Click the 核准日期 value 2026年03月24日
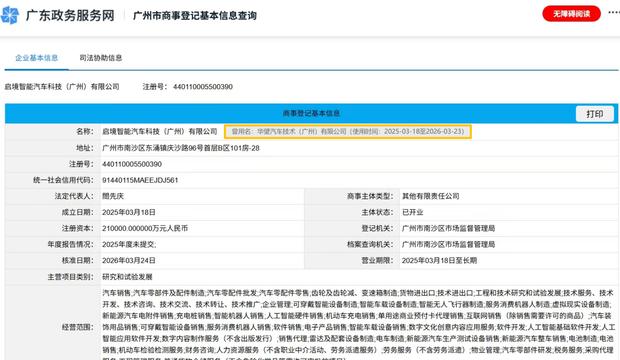Image resolution: width=620 pixels, height=360 pixels. coord(129,261)
